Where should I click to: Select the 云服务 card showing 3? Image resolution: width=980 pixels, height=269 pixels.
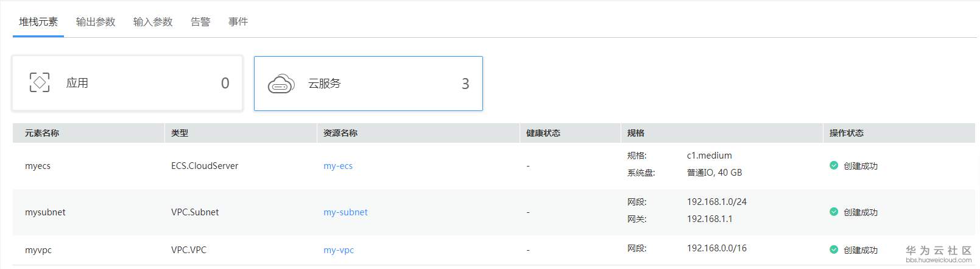click(x=368, y=84)
